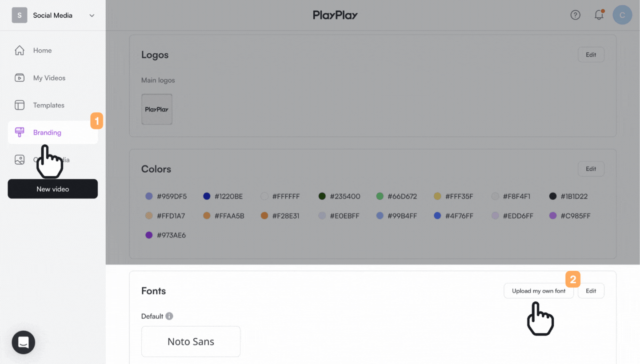Click the notifications bell icon
The width and height of the screenshot is (640, 364).
[599, 15]
